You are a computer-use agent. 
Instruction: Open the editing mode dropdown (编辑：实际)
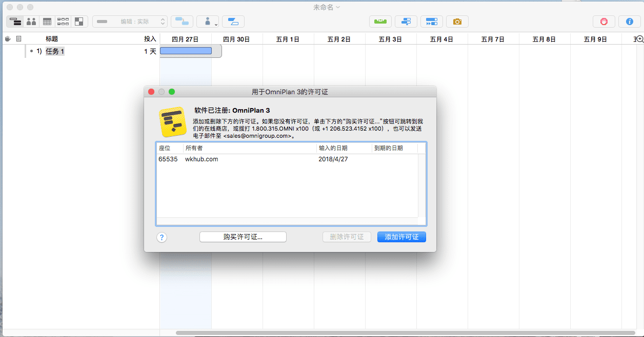coord(130,22)
